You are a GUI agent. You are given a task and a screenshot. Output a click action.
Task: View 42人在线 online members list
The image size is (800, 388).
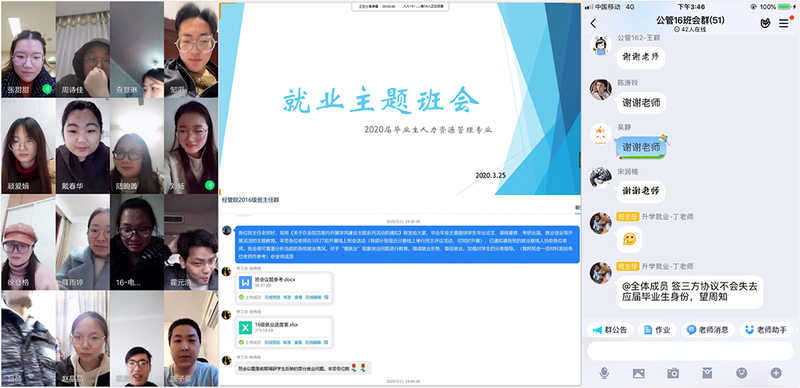[690, 30]
